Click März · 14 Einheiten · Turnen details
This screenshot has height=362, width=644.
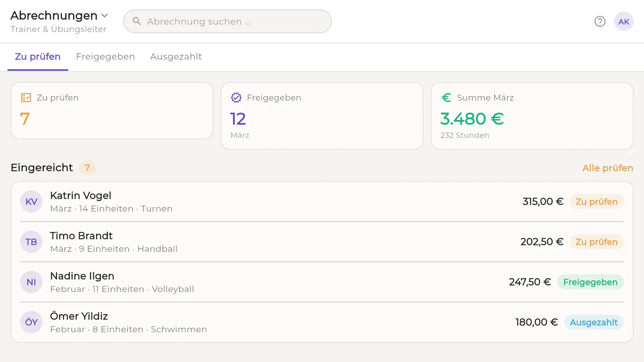tap(111, 209)
